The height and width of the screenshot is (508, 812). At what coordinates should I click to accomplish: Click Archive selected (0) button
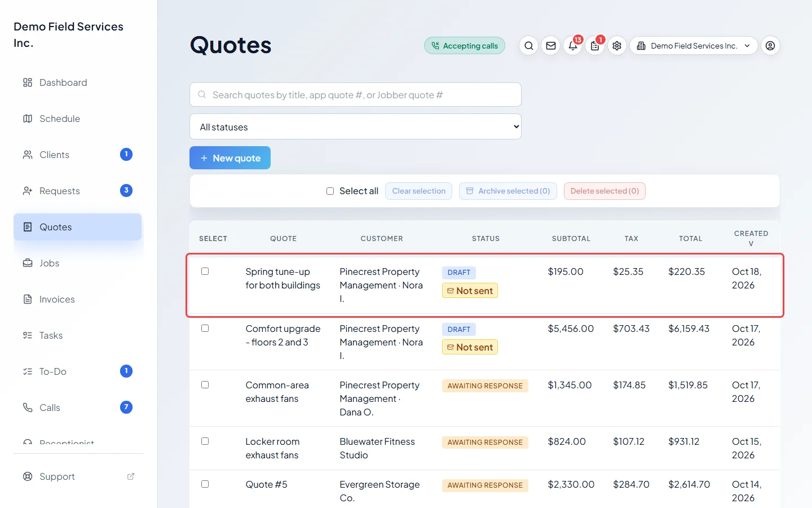(x=508, y=191)
